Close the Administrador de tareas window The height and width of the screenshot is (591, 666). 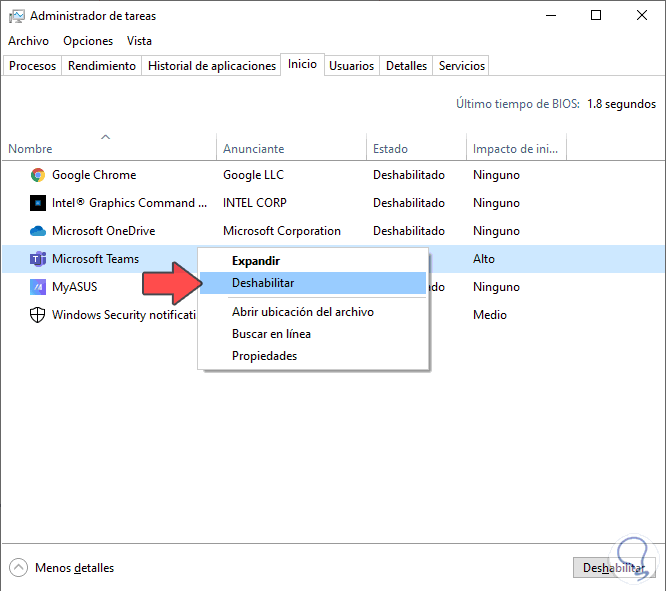642,16
